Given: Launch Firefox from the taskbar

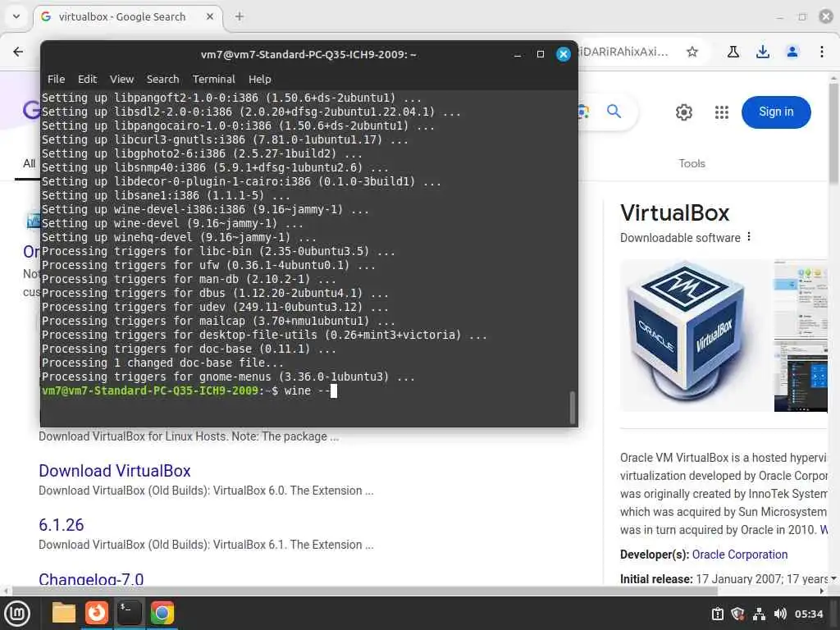Looking at the screenshot, I should (x=97, y=613).
